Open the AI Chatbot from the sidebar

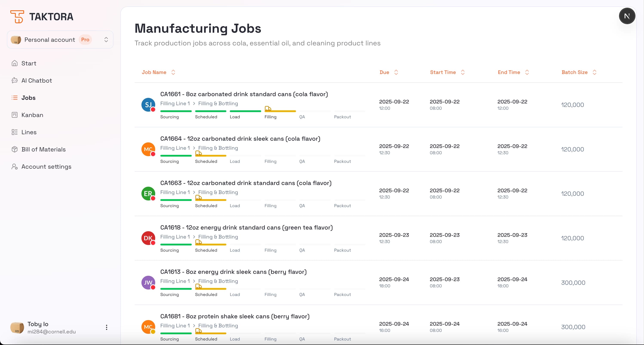15,80
